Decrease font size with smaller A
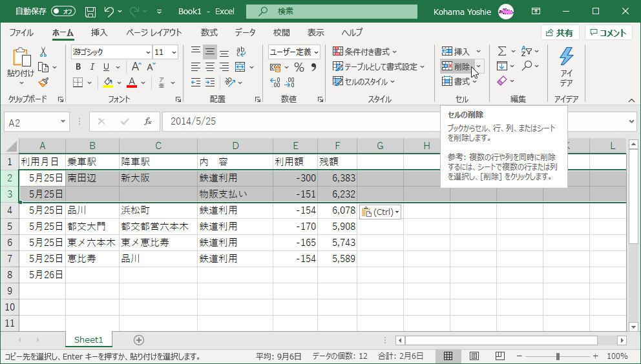Image resolution: width=641 pixels, height=364 pixels. (151, 67)
